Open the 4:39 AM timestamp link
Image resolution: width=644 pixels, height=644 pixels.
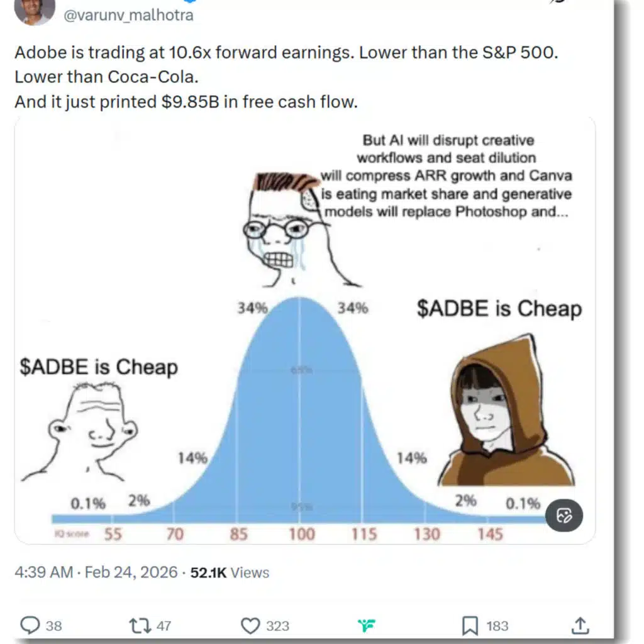[44, 572]
